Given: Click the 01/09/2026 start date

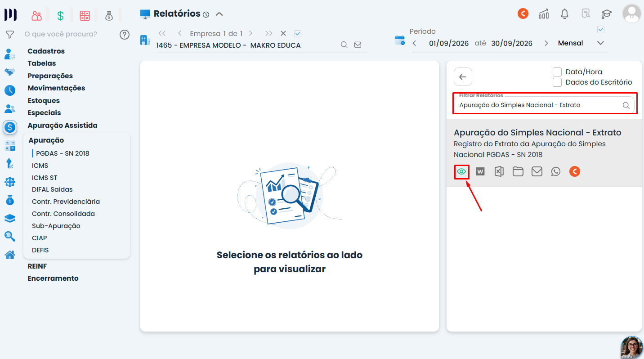Looking at the screenshot, I should [449, 43].
